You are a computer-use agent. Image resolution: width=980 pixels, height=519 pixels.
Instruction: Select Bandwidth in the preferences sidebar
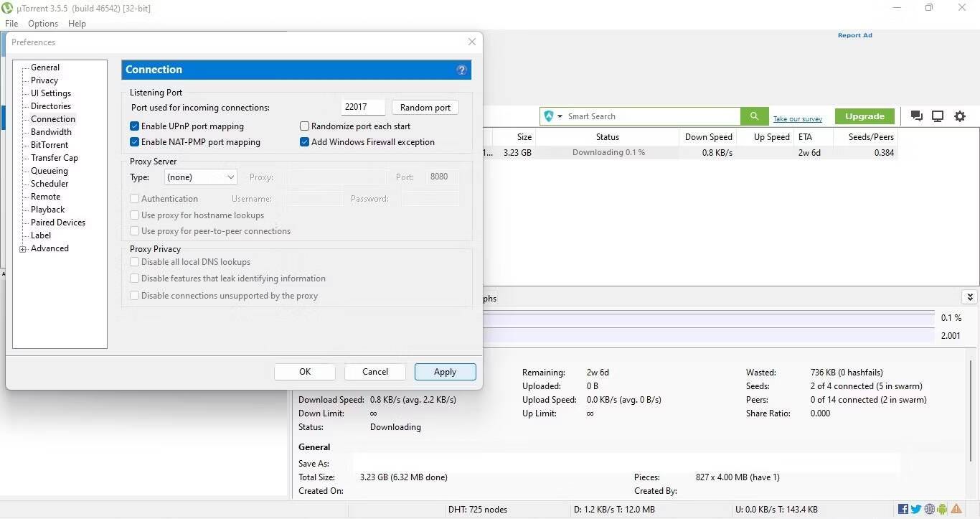51,131
